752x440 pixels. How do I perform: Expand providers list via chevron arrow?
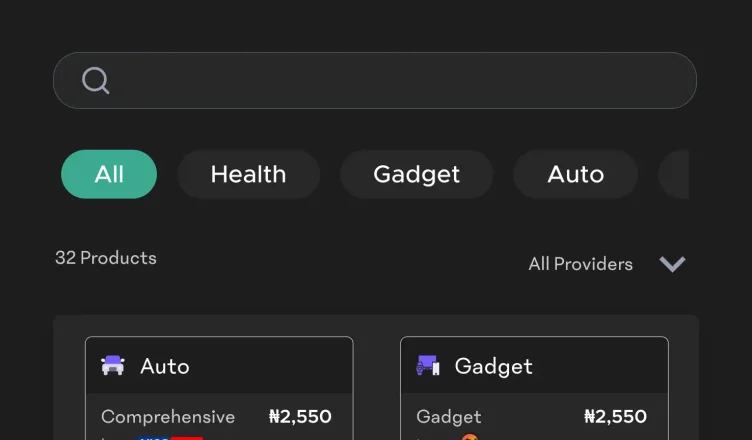pyautogui.click(x=672, y=264)
